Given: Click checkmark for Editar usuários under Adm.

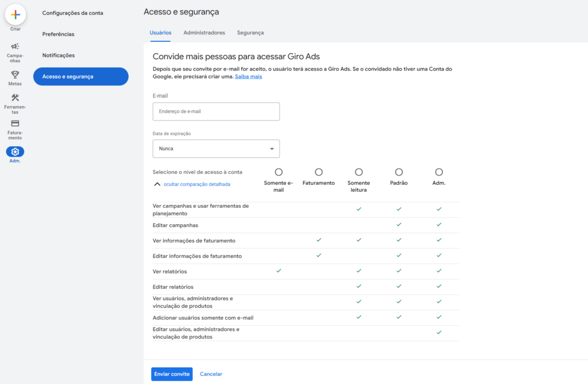Looking at the screenshot, I should tap(439, 332).
